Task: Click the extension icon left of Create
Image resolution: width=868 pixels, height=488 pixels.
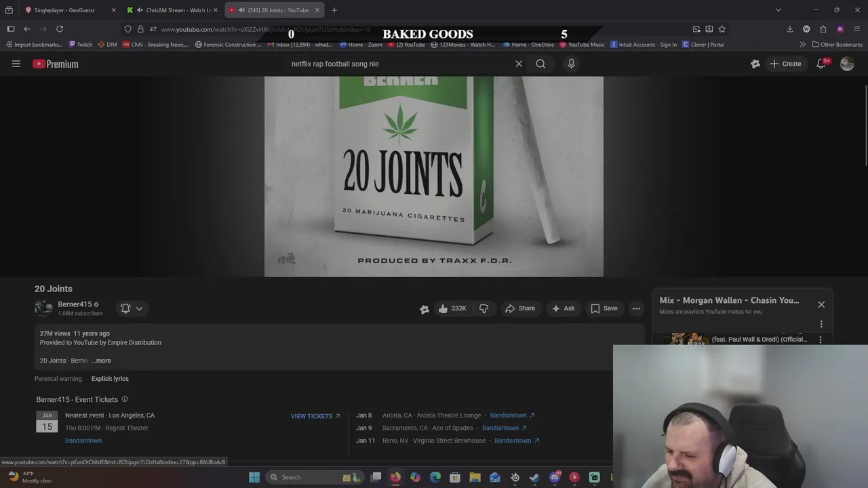Action: [x=755, y=64]
